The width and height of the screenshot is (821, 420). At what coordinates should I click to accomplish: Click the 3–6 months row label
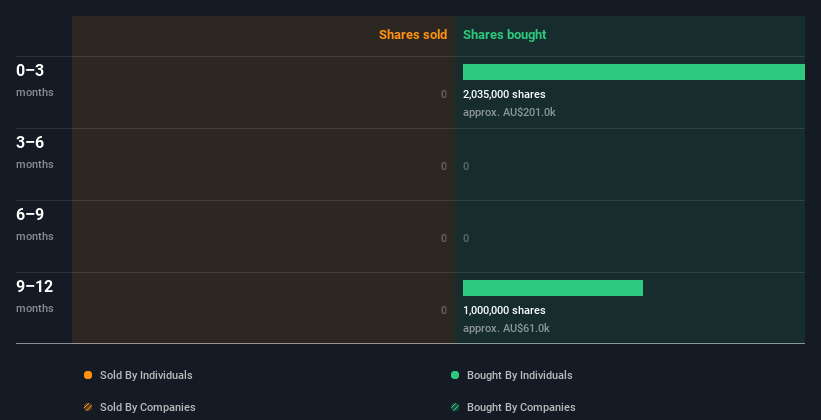point(35,152)
